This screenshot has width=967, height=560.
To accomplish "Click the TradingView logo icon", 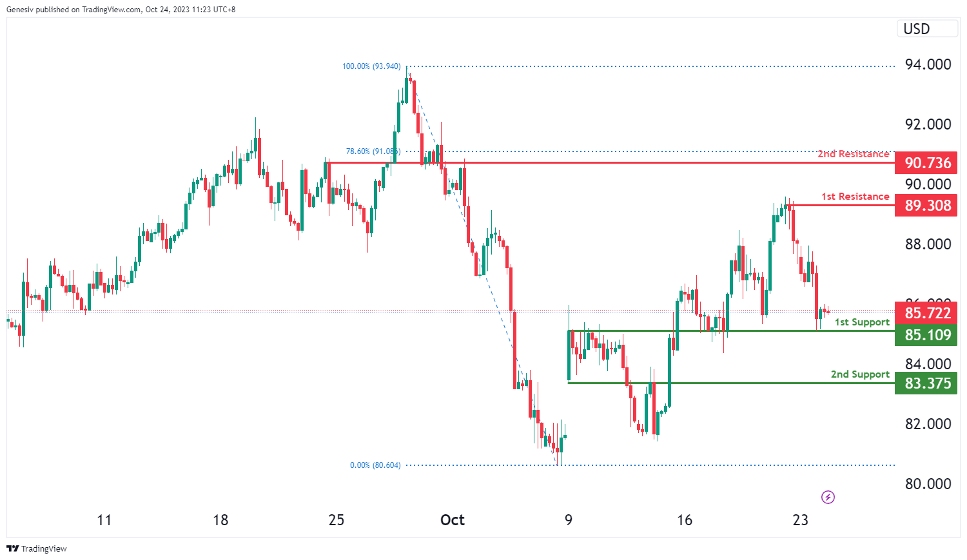I will pos(12,548).
